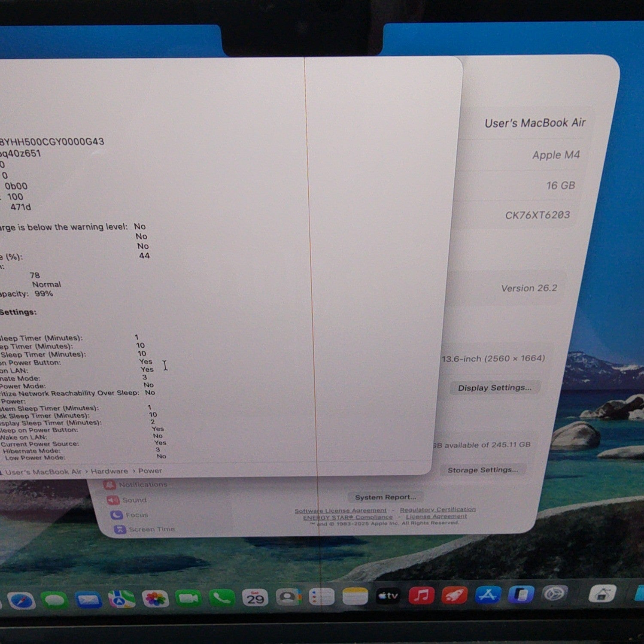Open the Software License Agreement link

tap(340, 510)
